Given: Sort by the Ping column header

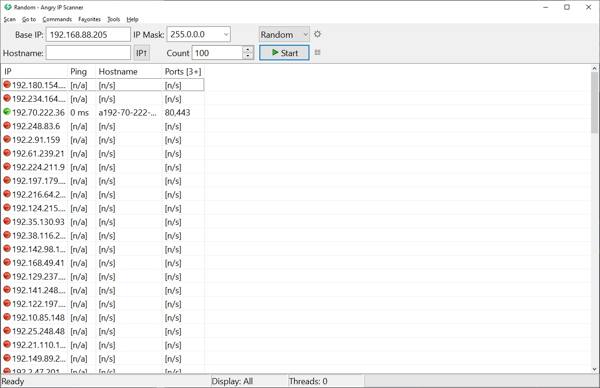Looking at the screenshot, I should pos(82,72).
